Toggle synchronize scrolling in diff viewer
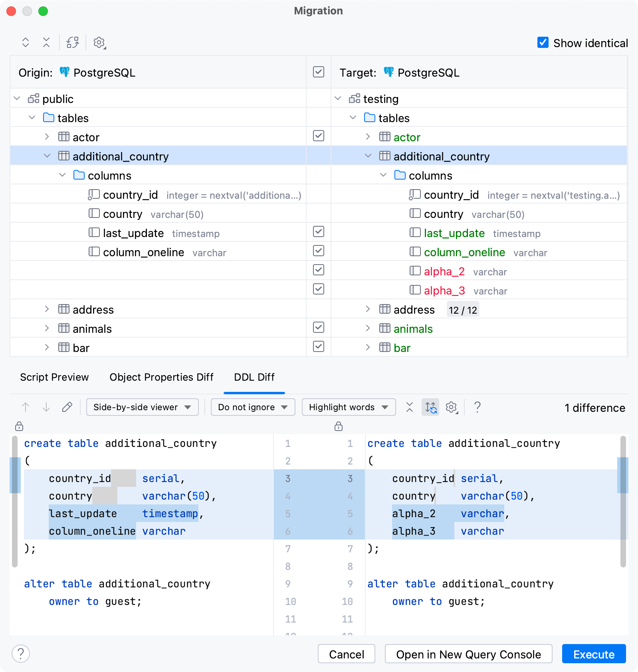 (430, 407)
